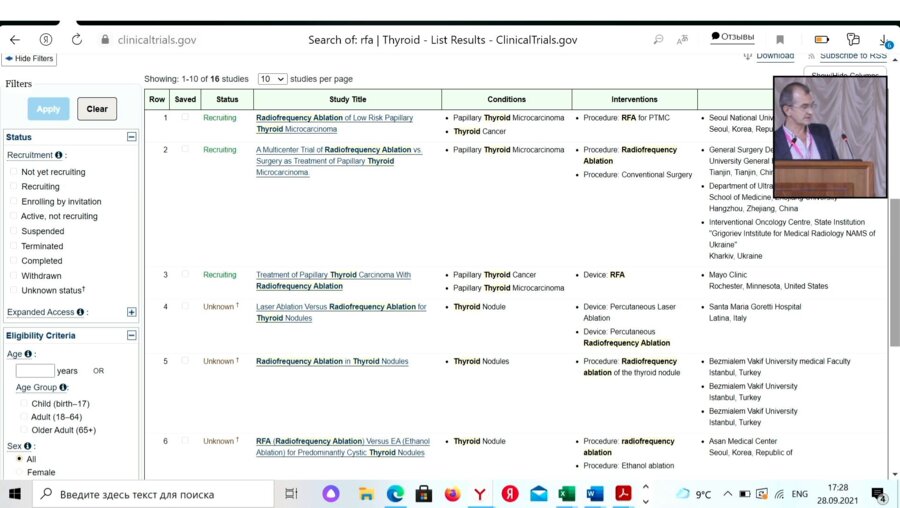Collapse the Eligibility Criteria section
This screenshot has width=900, height=508.
coord(131,336)
